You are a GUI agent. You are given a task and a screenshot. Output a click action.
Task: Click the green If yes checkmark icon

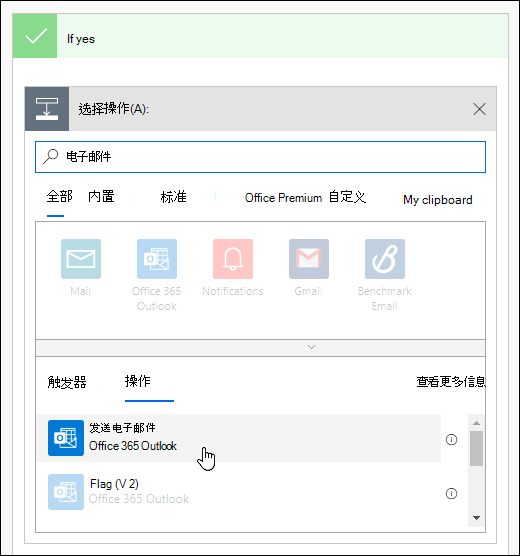pos(35,36)
